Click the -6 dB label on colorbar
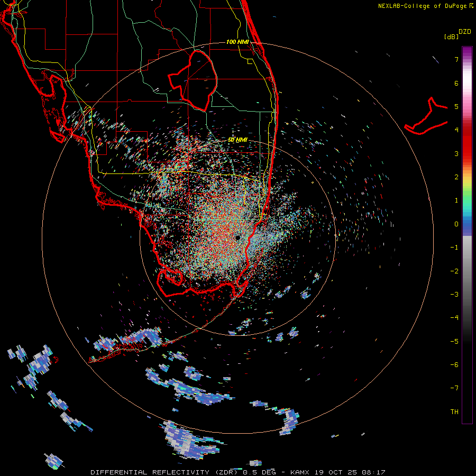The width and height of the screenshot is (476, 476). (x=454, y=364)
